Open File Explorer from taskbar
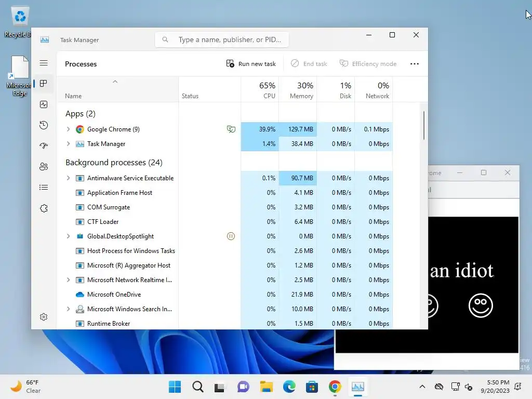Image resolution: width=532 pixels, height=399 pixels. pos(267,387)
